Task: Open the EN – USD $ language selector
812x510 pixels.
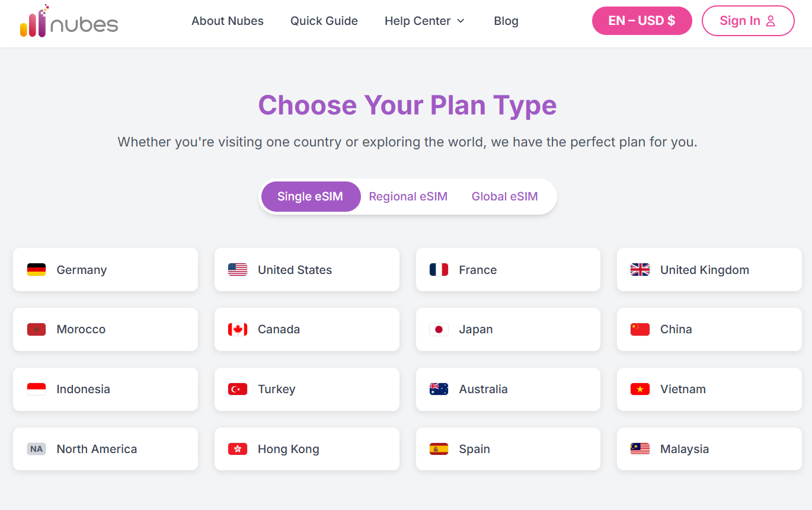Action: (642, 20)
